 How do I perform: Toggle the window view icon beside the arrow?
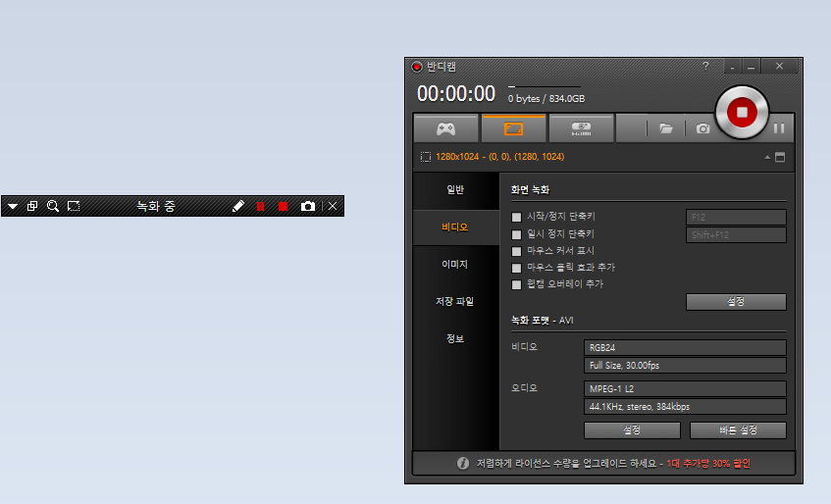click(780, 157)
